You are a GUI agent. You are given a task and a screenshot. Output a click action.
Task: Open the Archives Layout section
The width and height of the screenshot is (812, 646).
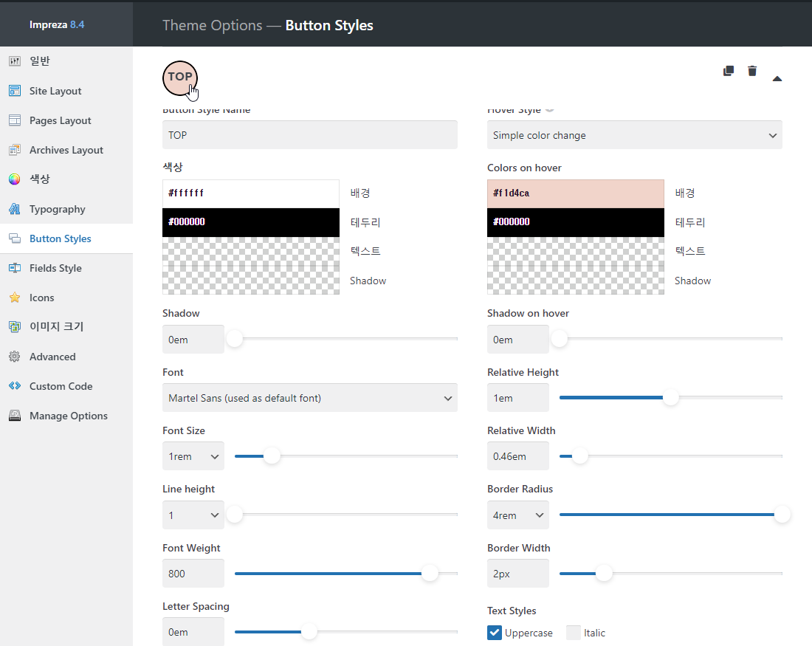66,150
